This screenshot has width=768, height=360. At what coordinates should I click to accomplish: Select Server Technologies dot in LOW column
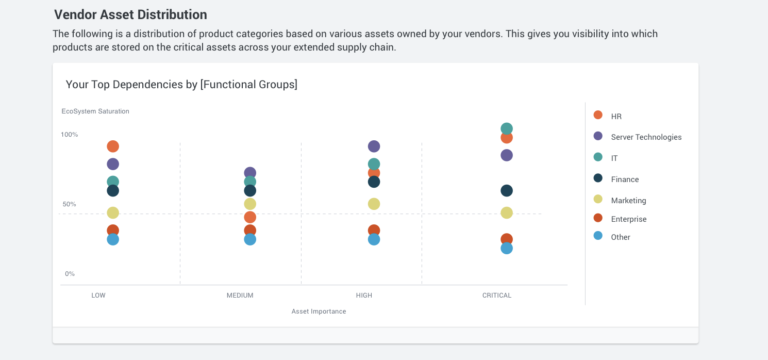113,164
